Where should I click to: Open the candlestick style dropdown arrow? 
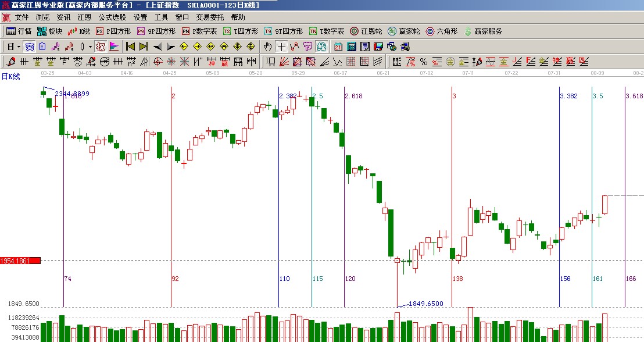coord(90,47)
